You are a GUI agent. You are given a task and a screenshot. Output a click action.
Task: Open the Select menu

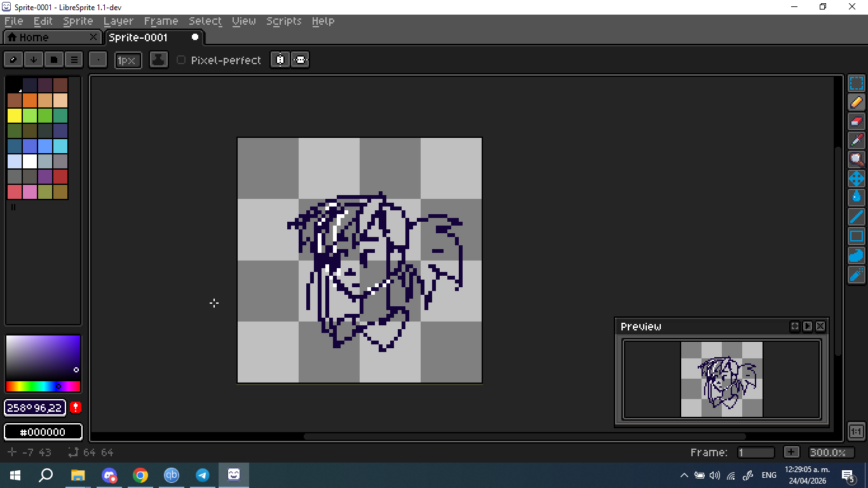pos(205,21)
